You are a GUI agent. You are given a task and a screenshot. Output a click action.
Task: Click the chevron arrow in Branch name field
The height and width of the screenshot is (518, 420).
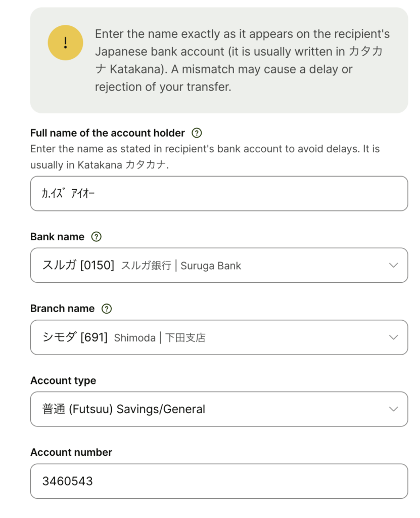pyautogui.click(x=394, y=337)
